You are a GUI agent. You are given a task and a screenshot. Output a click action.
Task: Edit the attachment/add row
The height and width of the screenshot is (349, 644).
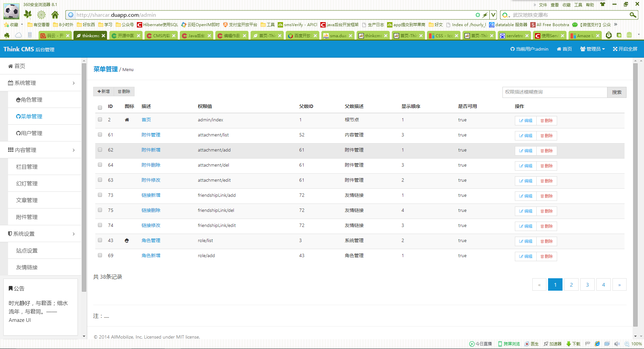(526, 151)
